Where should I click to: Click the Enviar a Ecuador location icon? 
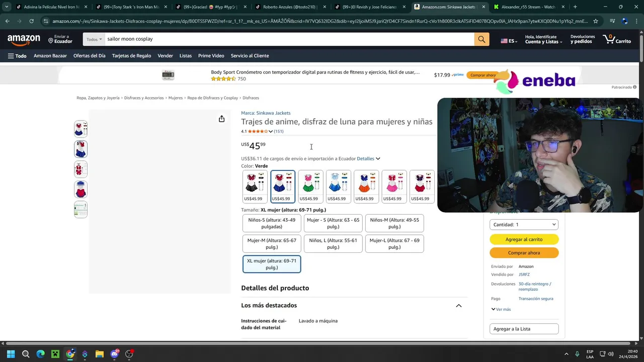[x=51, y=40]
